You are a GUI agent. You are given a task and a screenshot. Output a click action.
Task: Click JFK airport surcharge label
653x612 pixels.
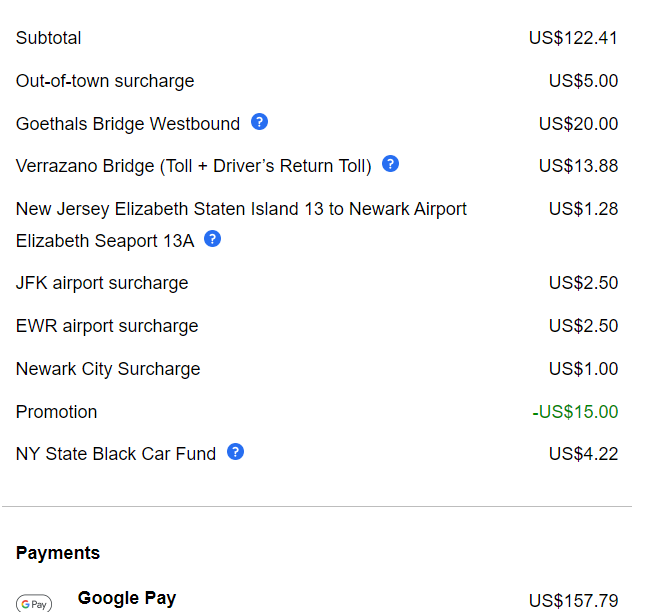pos(102,283)
